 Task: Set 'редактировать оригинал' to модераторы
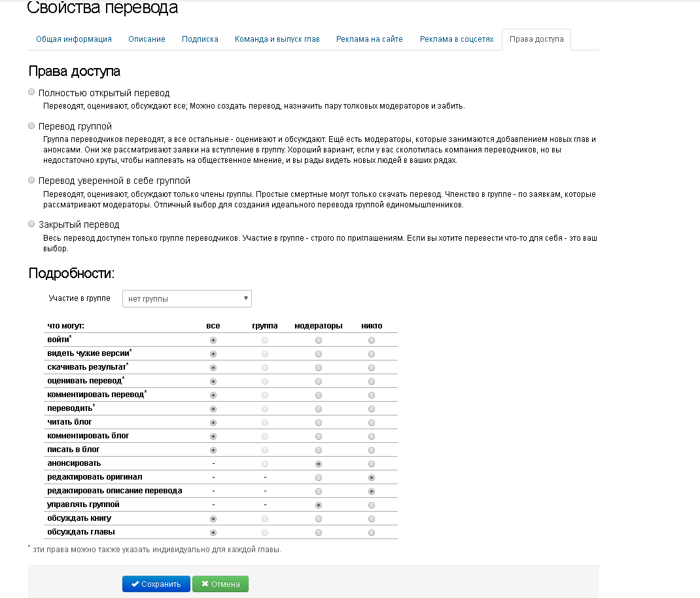(319, 478)
